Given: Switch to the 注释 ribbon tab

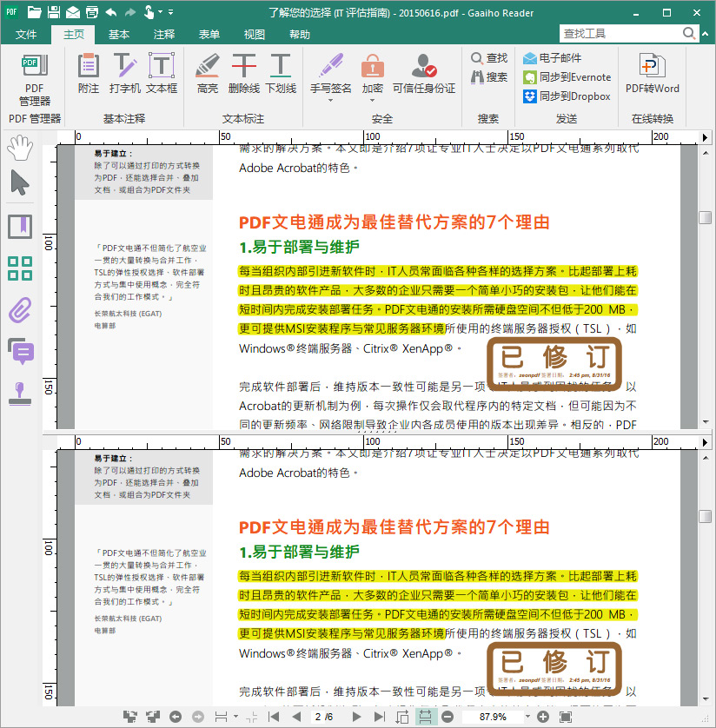Looking at the screenshot, I should [x=164, y=35].
